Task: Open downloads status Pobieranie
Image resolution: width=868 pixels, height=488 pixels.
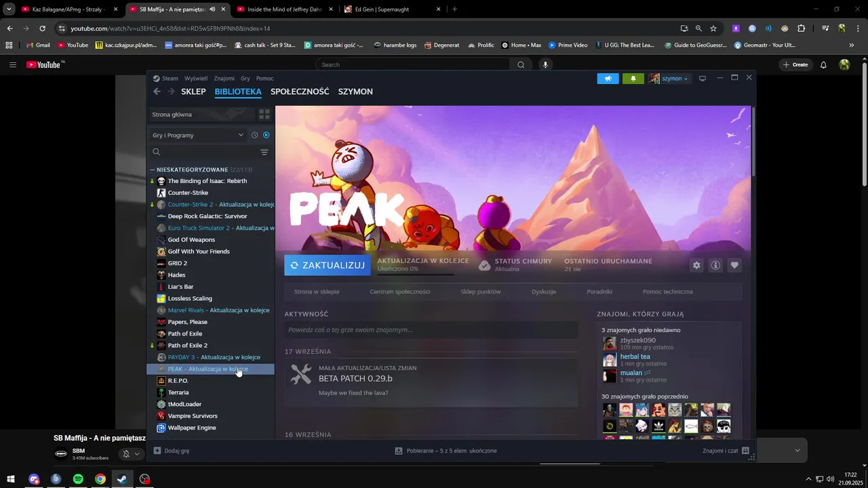Action: pos(446,451)
